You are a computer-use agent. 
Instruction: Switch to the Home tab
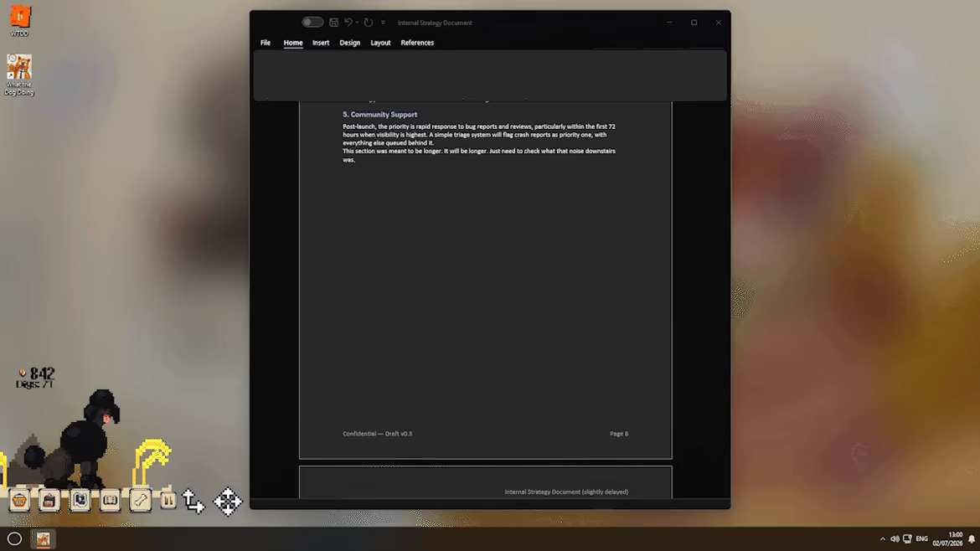[293, 43]
